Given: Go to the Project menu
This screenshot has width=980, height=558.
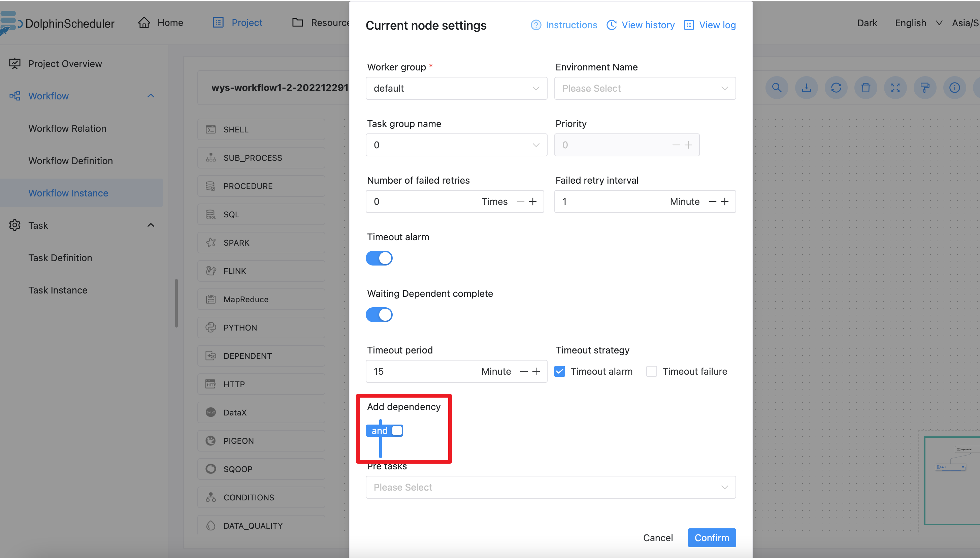Looking at the screenshot, I should click(247, 22).
